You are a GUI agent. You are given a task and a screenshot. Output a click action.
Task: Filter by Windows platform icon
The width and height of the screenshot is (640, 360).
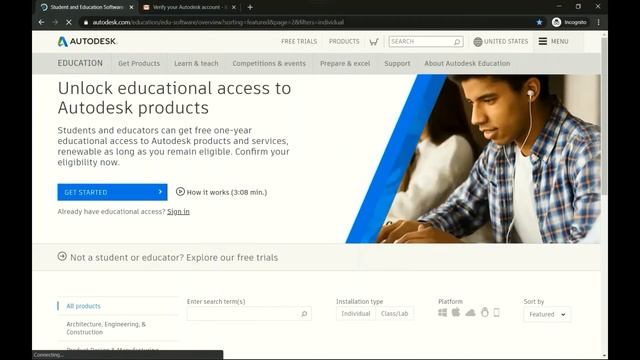pos(442,313)
